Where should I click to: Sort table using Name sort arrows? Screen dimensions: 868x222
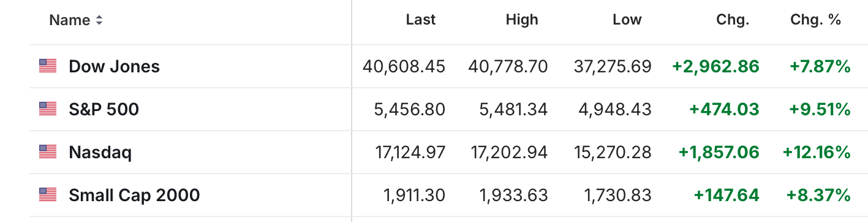pyautogui.click(x=99, y=20)
